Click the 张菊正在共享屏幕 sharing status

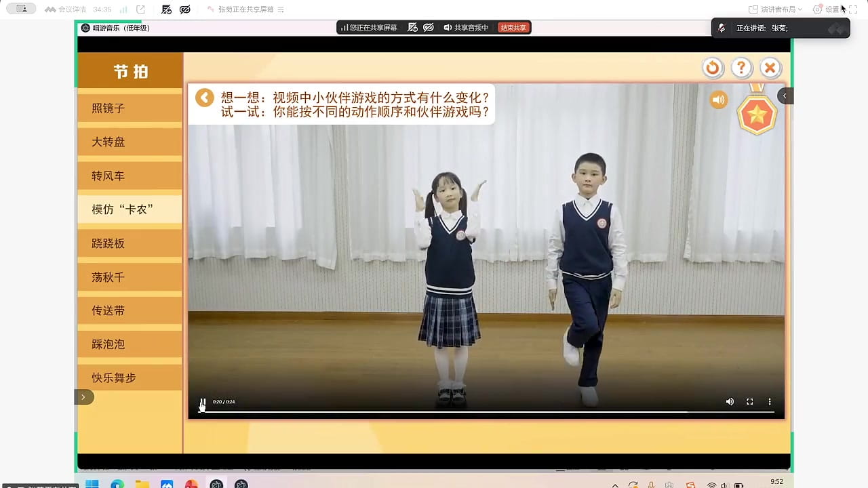pos(245,9)
